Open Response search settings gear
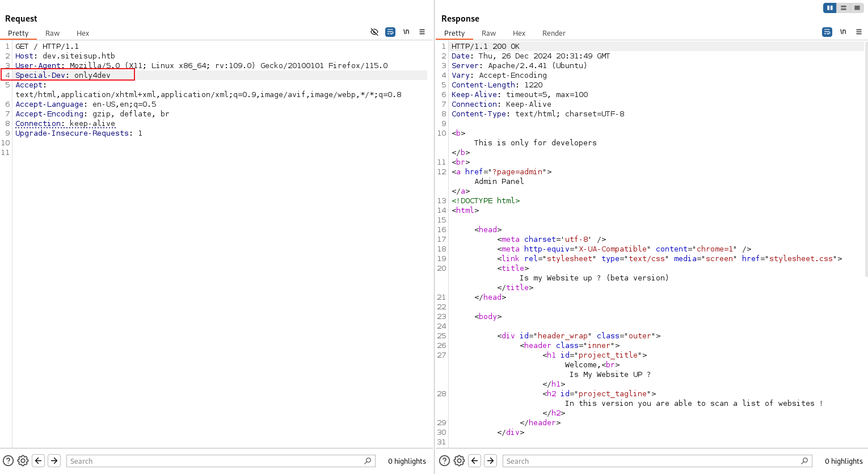 [460, 461]
